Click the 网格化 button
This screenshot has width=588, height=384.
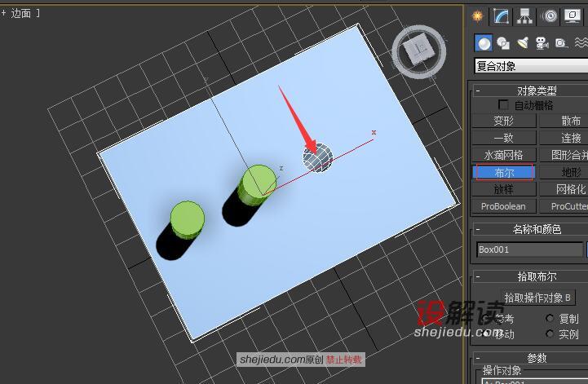(564, 189)
